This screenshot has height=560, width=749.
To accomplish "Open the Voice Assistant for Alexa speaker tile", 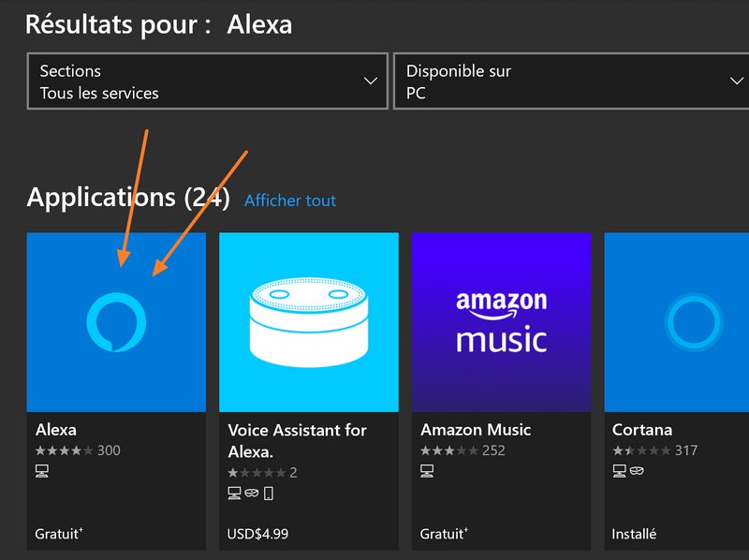I will click(308, 322).
